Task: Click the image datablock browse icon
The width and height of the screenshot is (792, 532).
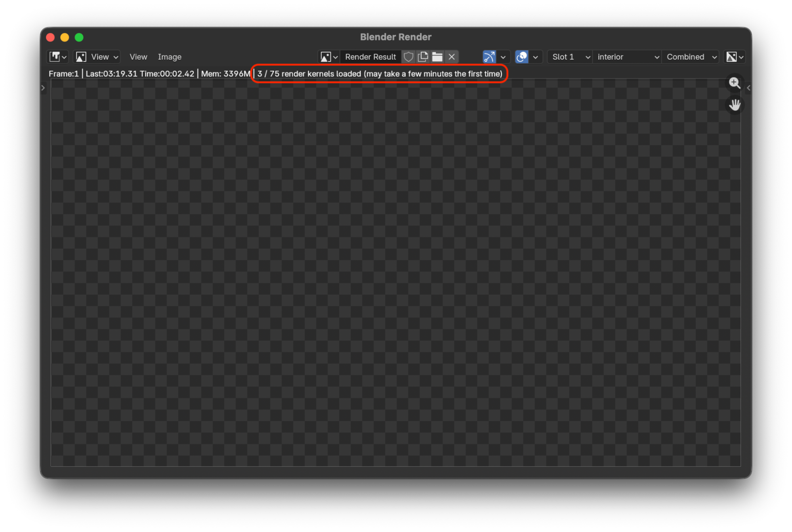Action: click(328, 57)
